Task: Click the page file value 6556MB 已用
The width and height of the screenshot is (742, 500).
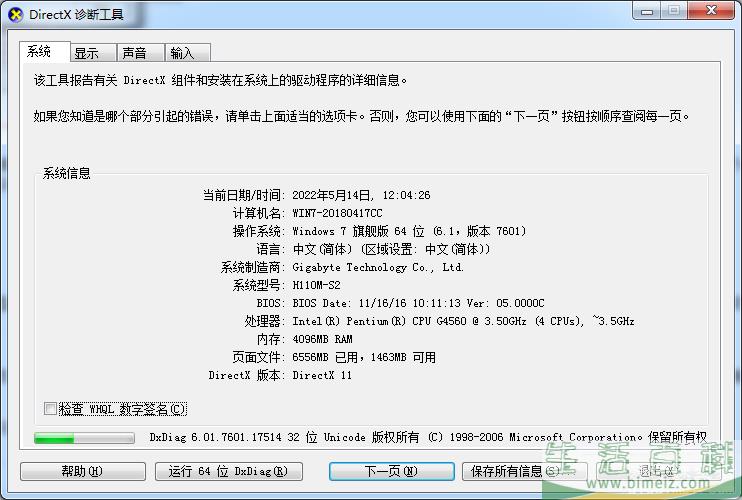Action: (364, 357)
